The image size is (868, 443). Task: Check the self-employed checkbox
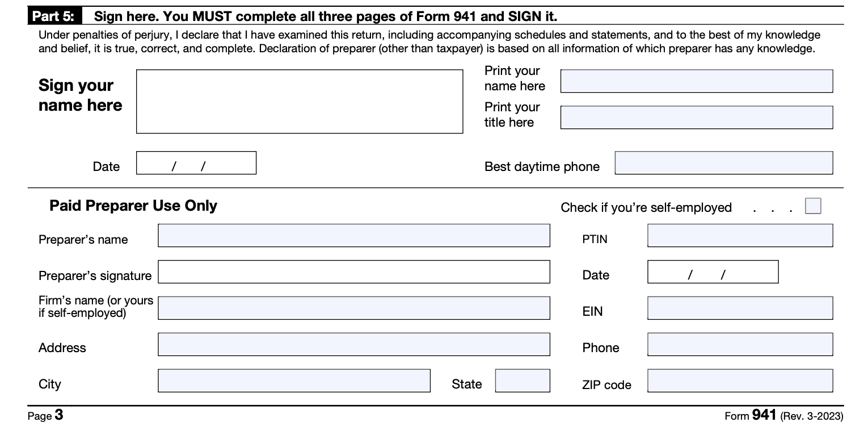(813, 206)
